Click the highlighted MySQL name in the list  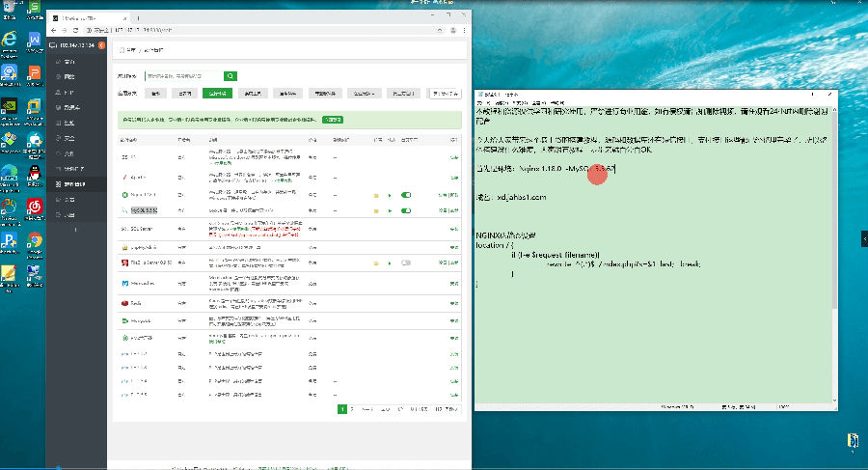coord(144,210)
